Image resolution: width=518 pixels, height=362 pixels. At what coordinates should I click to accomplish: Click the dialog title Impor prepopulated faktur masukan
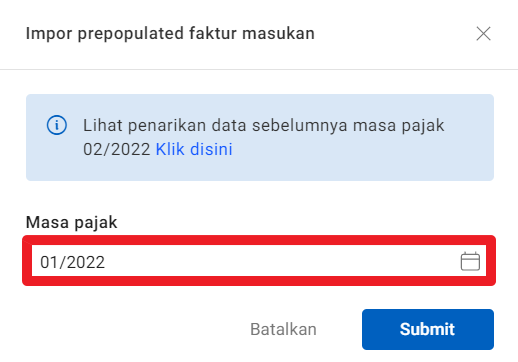coord(170,34)
